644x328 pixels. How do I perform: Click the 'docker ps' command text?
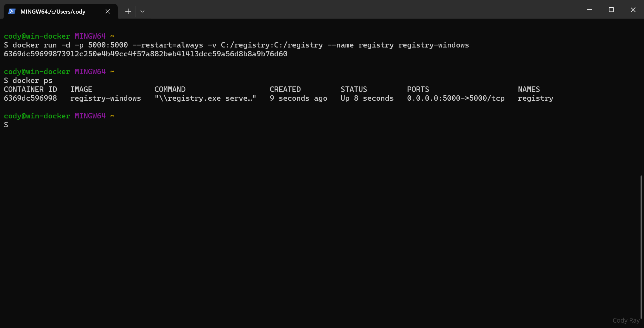click(32, 80)
